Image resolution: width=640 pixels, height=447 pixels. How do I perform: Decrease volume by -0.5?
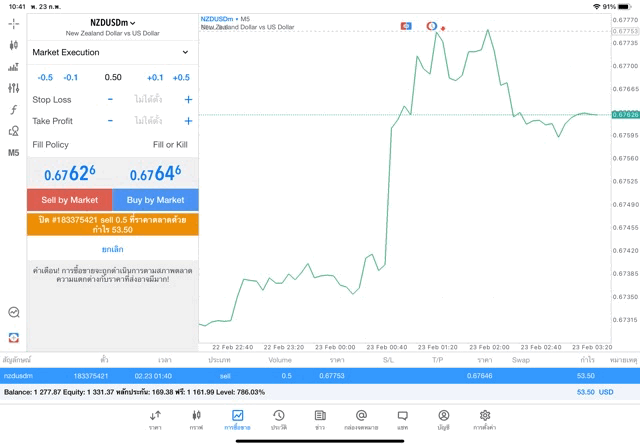45,78
